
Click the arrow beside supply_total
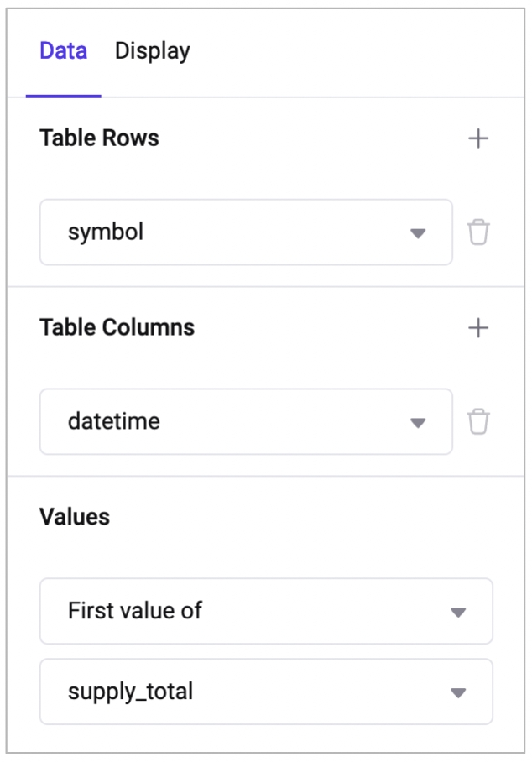coord(458,692)
